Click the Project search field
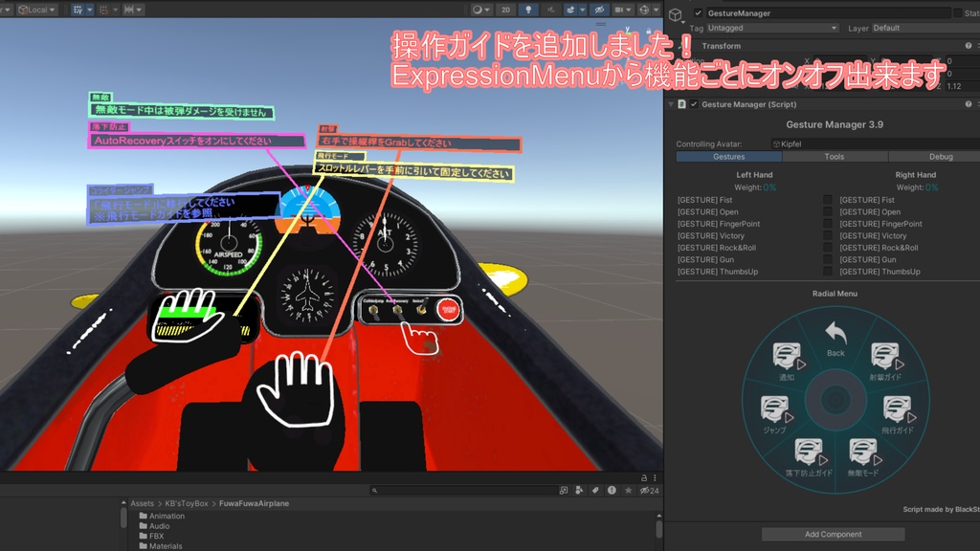 tap(462, 491)
